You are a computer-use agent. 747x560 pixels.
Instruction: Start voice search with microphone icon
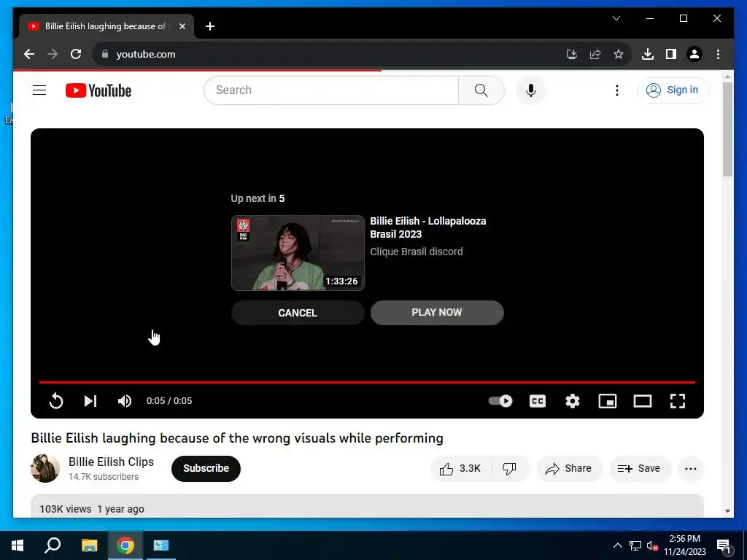click(x=531, y=90)
